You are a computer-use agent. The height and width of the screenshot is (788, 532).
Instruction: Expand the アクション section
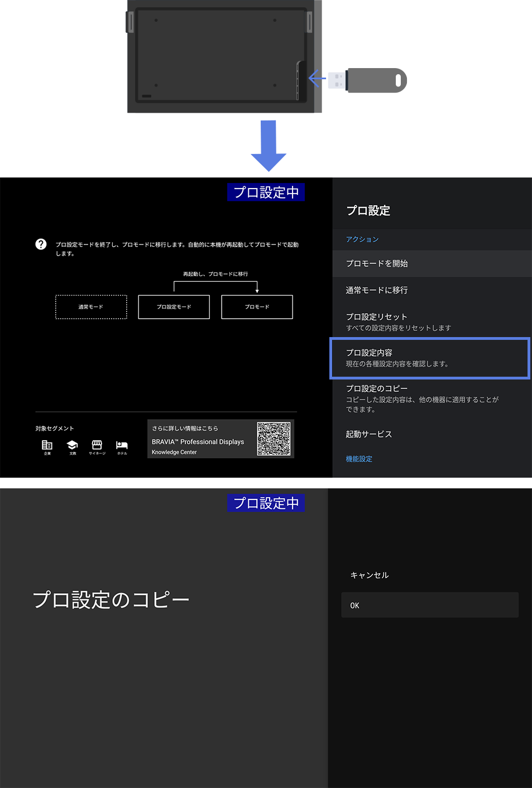point(362,239)
